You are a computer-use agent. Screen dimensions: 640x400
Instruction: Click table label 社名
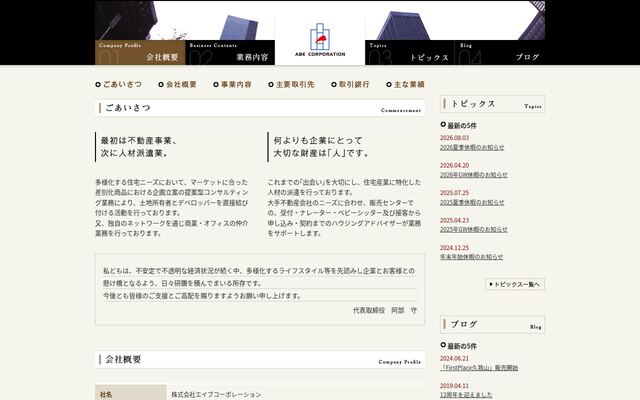106,395
